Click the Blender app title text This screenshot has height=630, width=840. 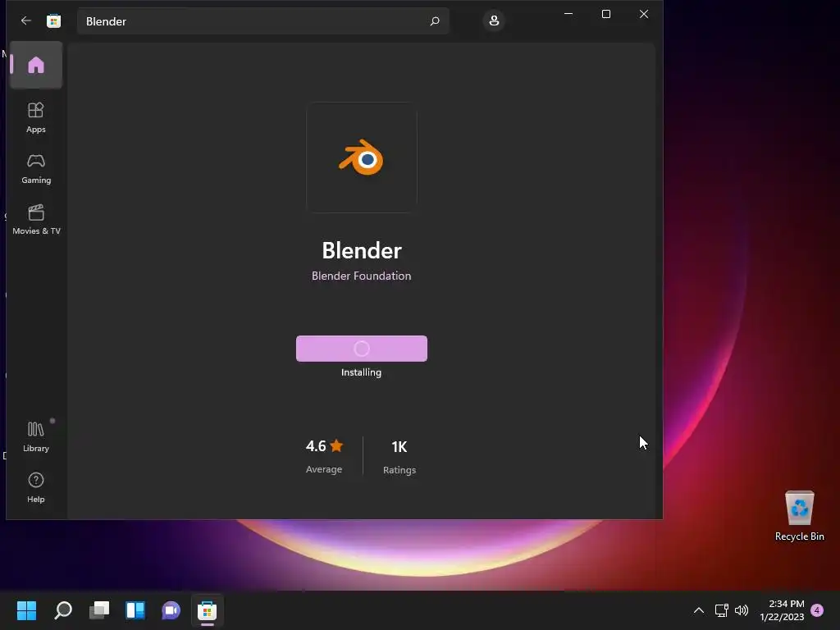point(362,250)
